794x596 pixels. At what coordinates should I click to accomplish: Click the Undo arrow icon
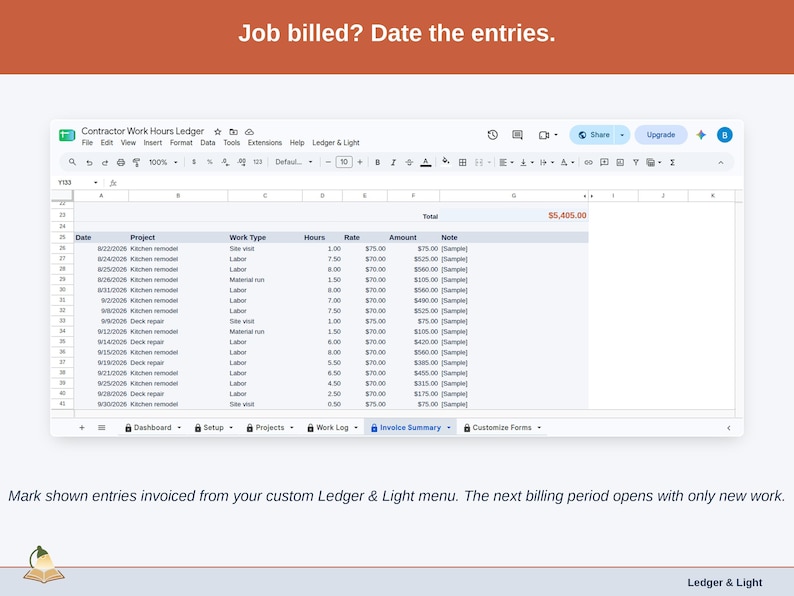point(89,163)
